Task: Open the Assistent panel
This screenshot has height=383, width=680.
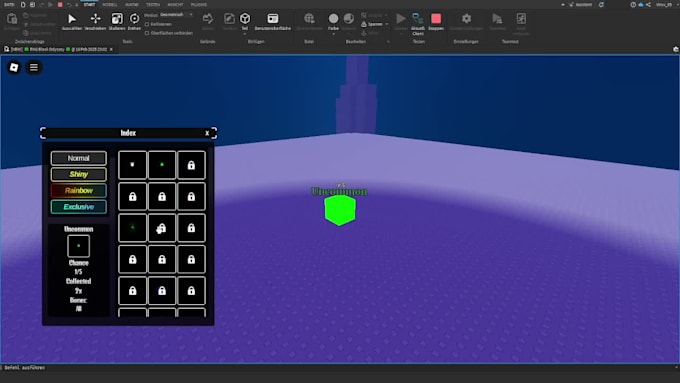Action: [x=581, y=4]
